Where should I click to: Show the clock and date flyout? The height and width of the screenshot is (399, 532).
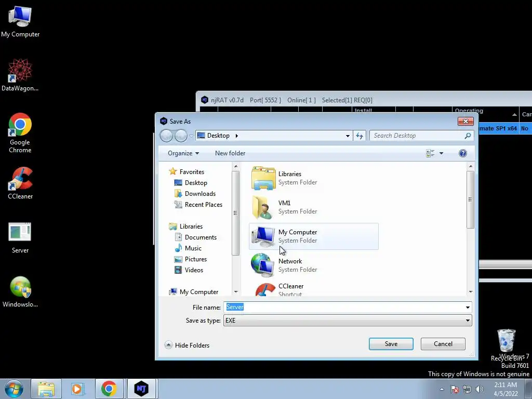tap(506, 389)
